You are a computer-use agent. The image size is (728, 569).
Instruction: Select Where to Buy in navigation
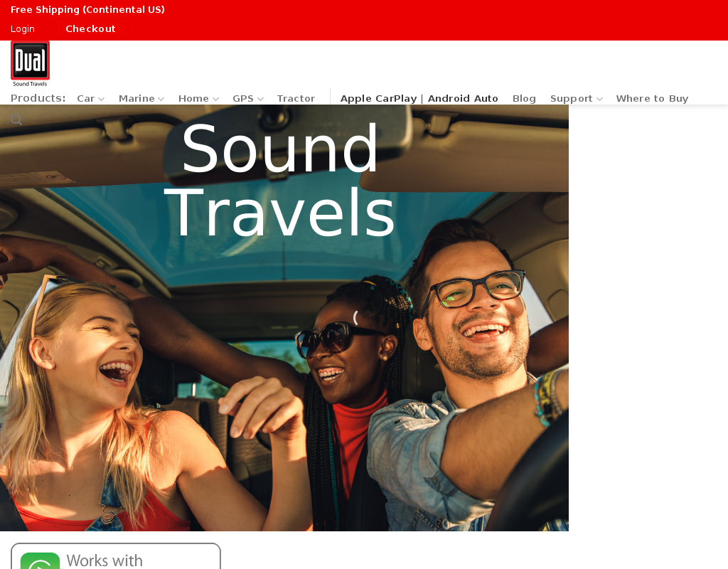[x=652, y=99]
